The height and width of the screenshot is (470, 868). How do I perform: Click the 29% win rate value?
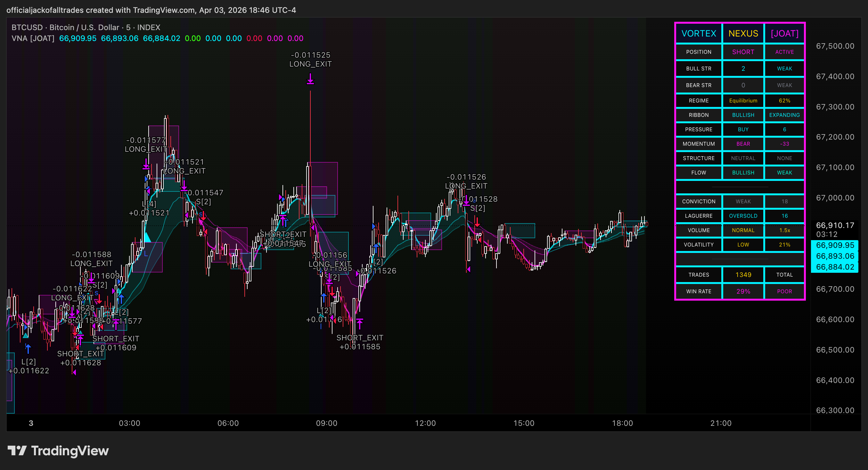(743, 291)
